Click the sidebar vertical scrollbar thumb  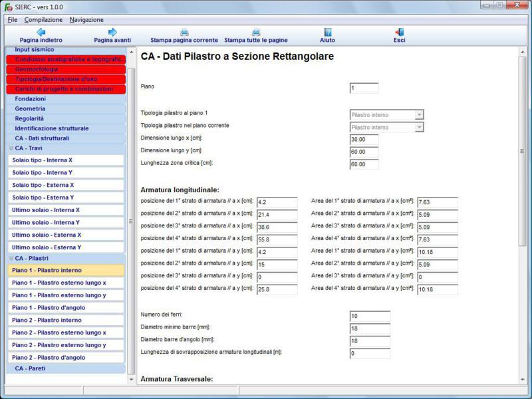pos(131,221)
